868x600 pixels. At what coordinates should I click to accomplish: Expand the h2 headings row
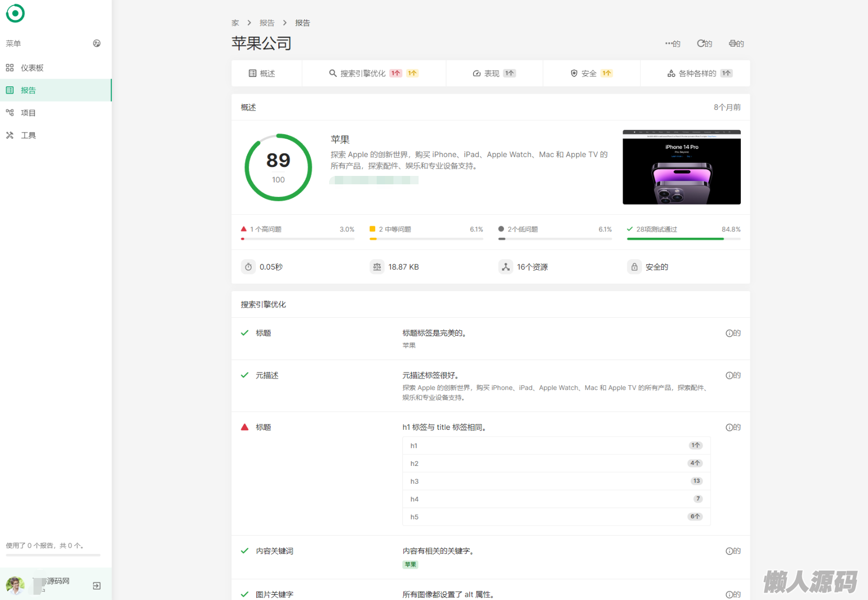click(x=556, y=463)
